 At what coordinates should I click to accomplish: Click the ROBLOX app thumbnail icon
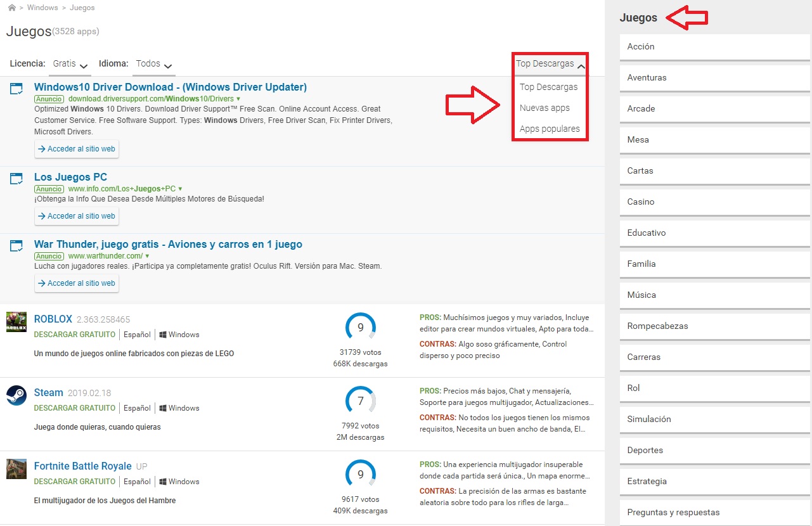pos(16,322)
